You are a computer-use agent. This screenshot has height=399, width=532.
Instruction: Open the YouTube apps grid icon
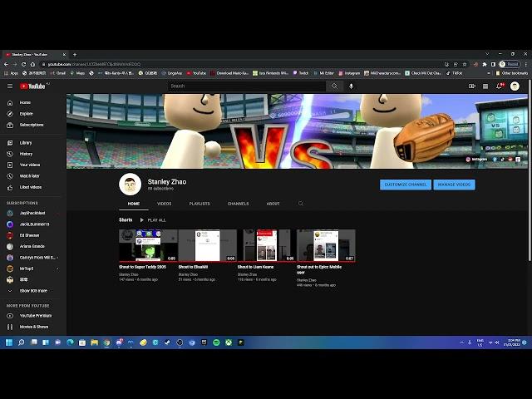[485, 86]
